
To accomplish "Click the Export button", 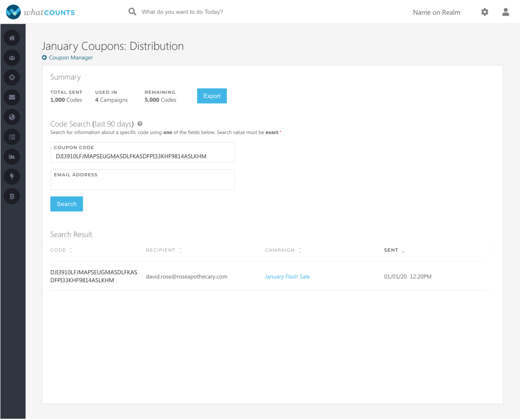I will (x=212, y=96).
